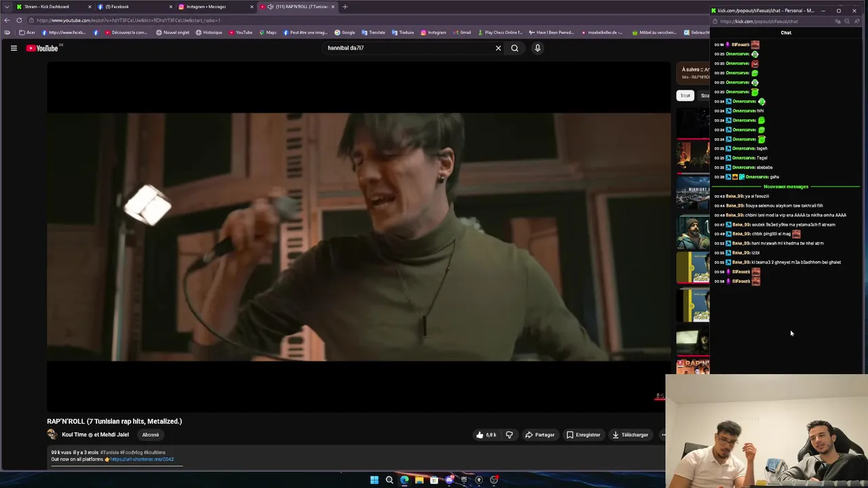
Task: Save video with Enregistrer button
Action: point(583,434)
